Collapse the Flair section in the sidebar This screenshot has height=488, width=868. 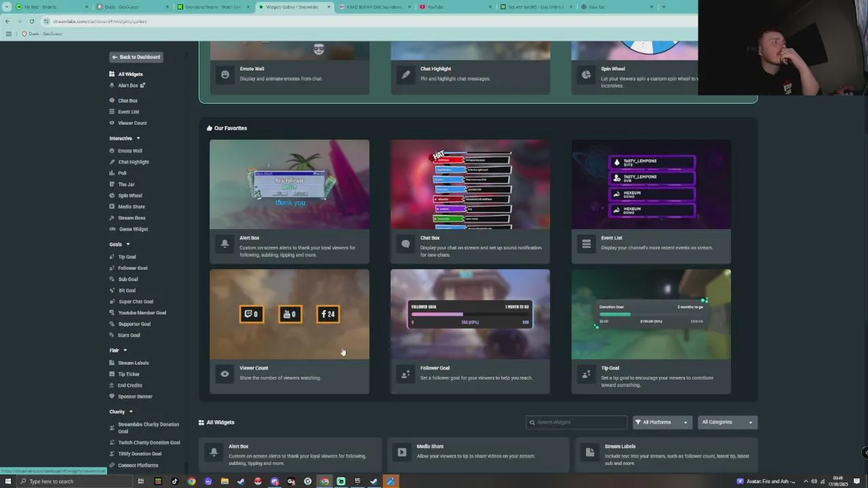pyautogui.click(x=125, y=350)
